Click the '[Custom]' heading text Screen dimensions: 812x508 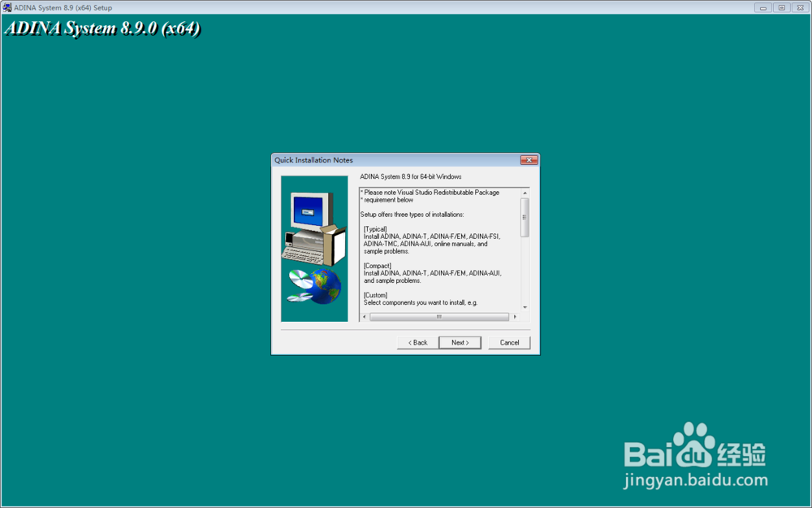375,296
